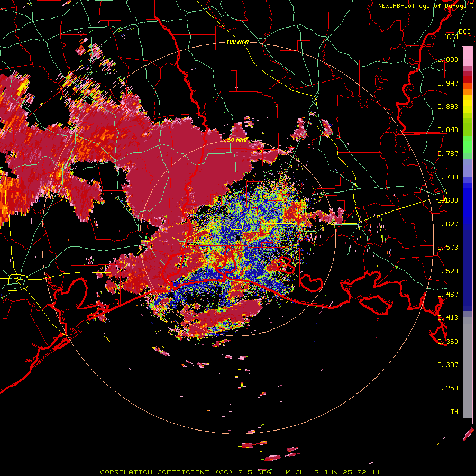Image resolution: width=476 pixels, height=476 pixels.
Task: Select the 0.573 value on the color scale
Action: pos(448,248)
